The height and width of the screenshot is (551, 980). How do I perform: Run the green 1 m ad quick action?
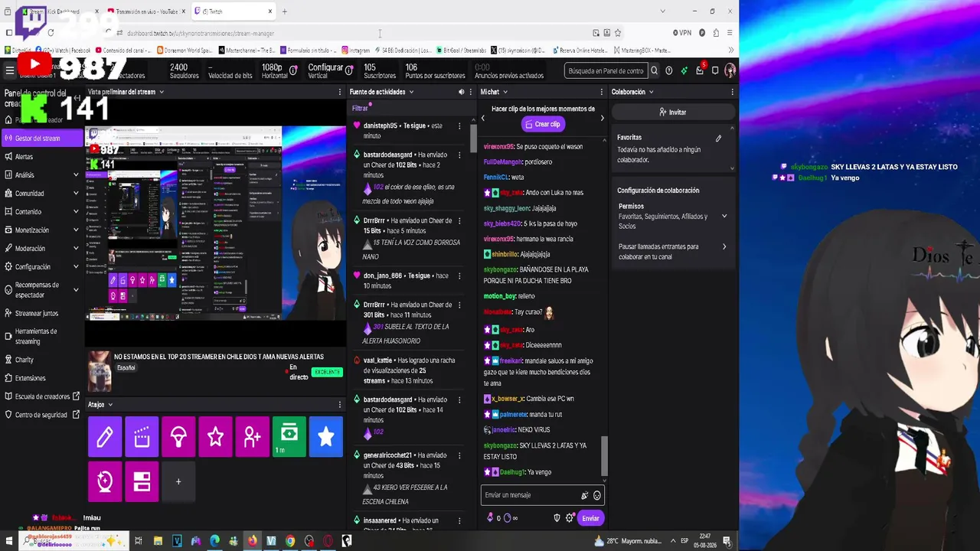[289, 436]
